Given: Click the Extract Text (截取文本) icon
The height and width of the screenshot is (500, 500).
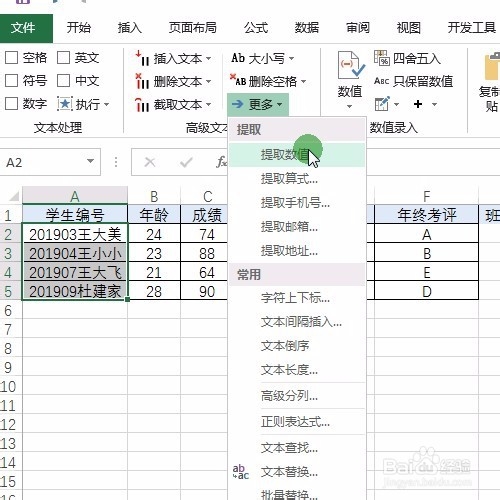Looking at the screenshot, I should coord(142,105).
